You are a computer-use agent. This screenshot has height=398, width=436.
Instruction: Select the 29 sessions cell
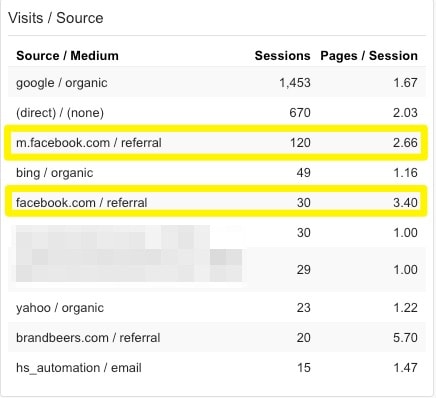click(303, 270)
